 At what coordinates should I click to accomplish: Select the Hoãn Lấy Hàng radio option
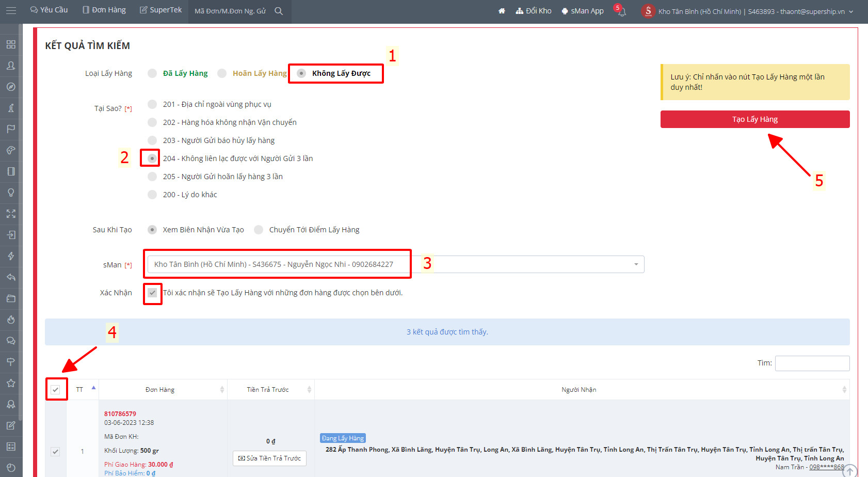[x=222, y=73]
